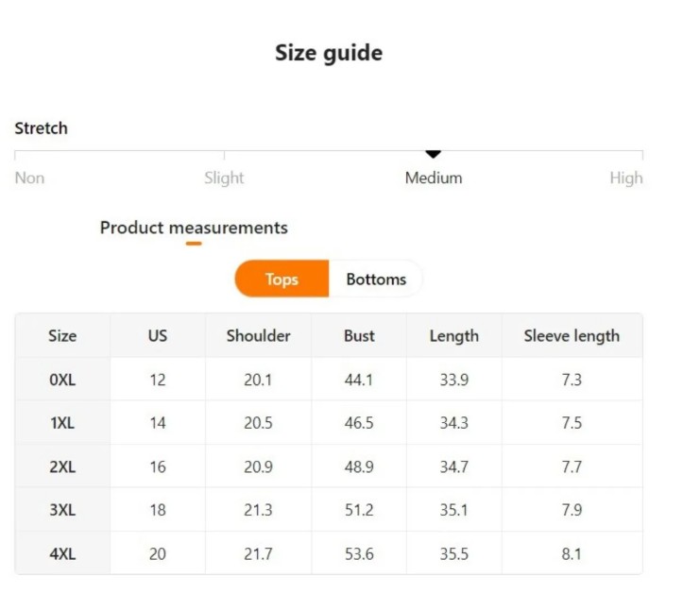The image size is (700, 593).
Task: Select the 3XL size row
Action: pos(329,510)
